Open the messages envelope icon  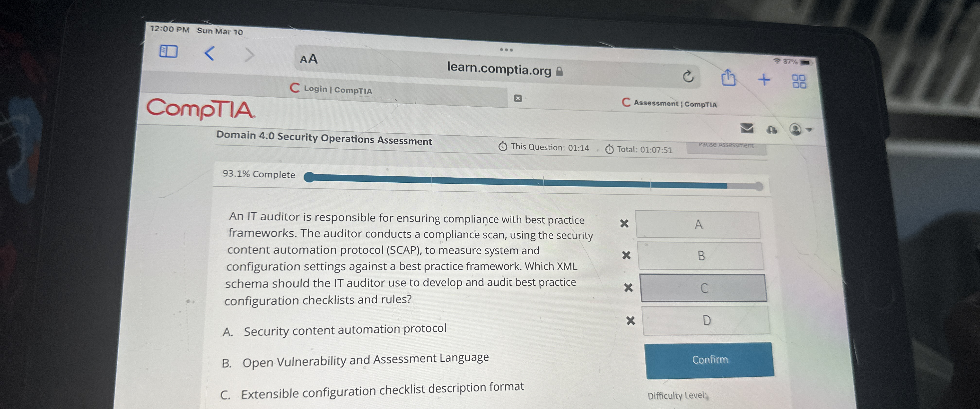pos(746,128)
